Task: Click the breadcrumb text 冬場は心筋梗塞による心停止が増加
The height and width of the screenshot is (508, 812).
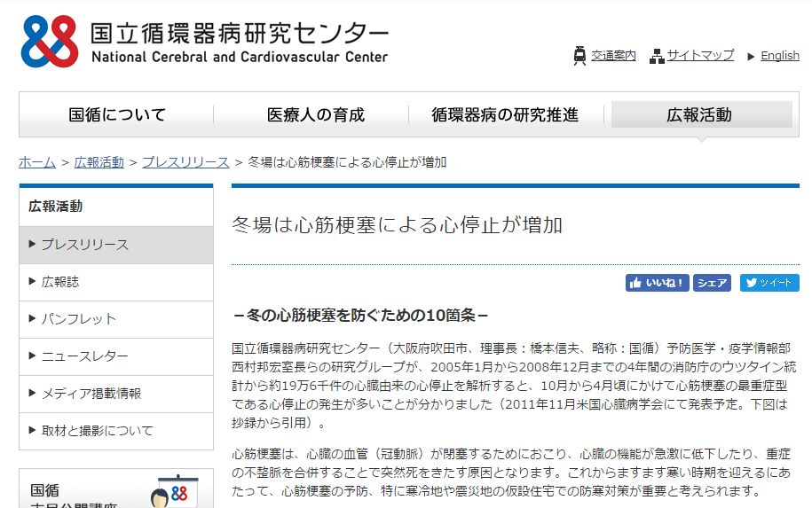Action: [347, 162]
